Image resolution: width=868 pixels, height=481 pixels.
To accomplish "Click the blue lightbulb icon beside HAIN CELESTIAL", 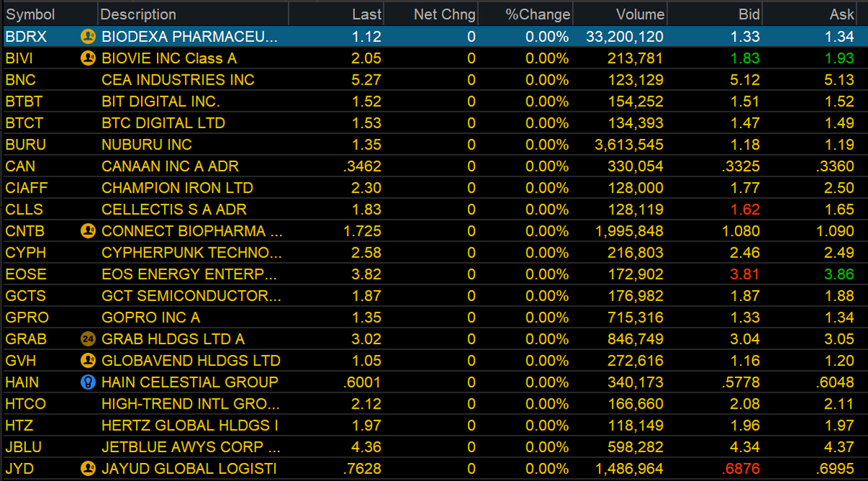I will pos(88,382).
